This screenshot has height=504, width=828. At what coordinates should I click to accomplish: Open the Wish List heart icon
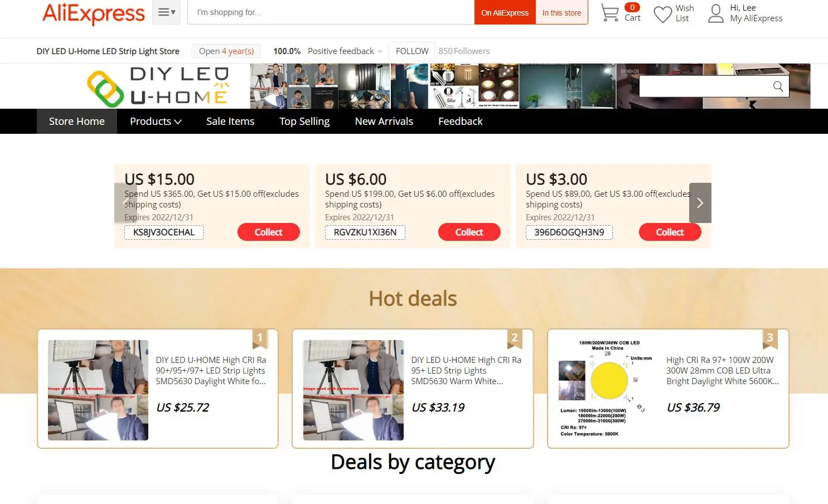662,14
